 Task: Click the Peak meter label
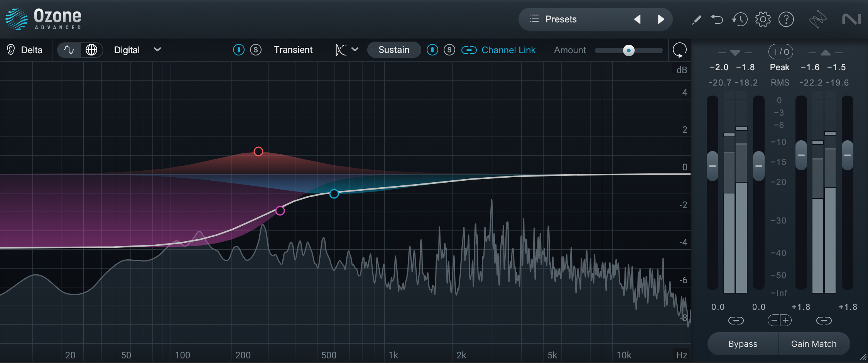click(780, 67)
